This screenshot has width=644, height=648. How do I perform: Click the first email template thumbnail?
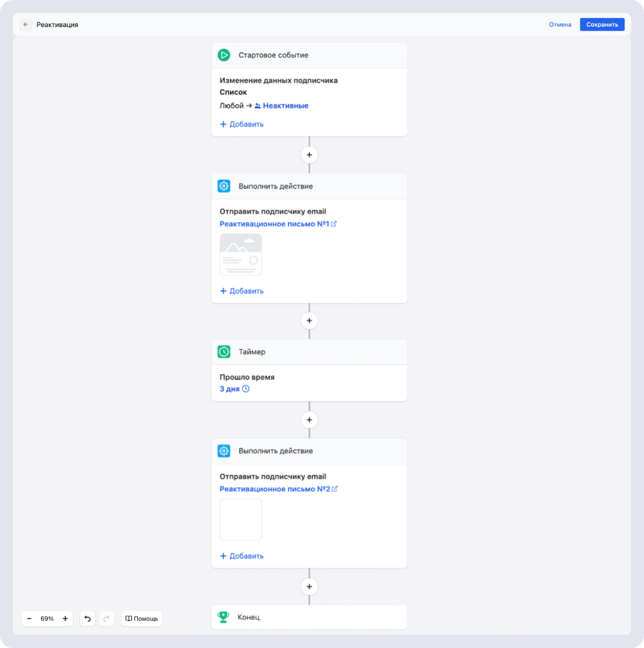pos(241,254)
